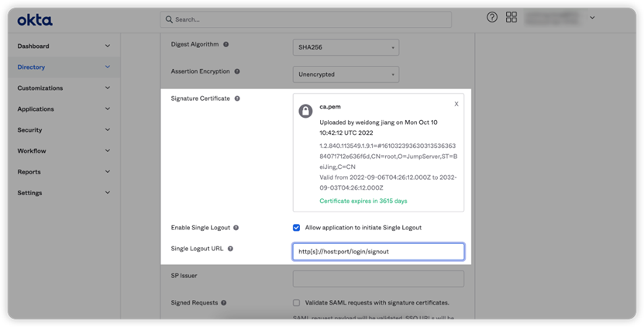
Task: Click Signed Requests help icon
Action: click(x=223, y=303)
